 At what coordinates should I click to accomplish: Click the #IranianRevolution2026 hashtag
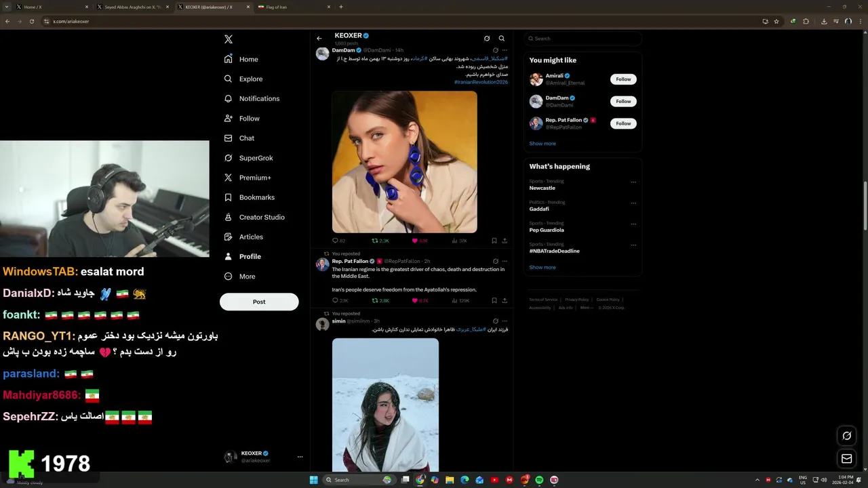click(481, 82)
